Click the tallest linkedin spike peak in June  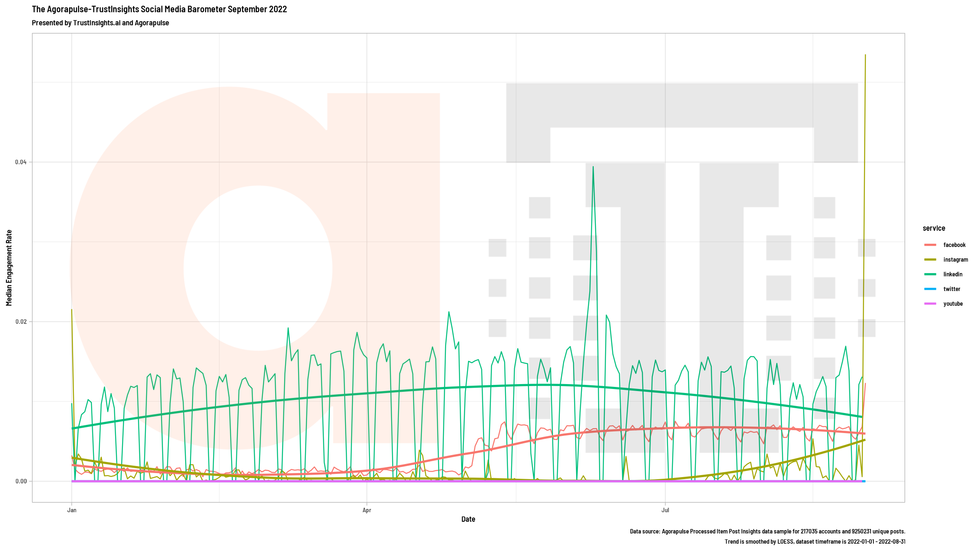tap(593, 167)
